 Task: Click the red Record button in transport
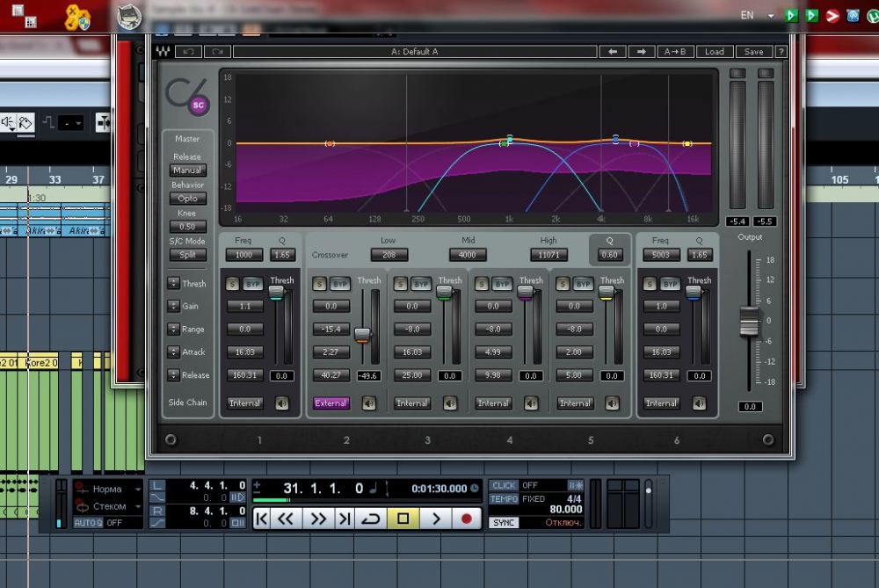466,519
